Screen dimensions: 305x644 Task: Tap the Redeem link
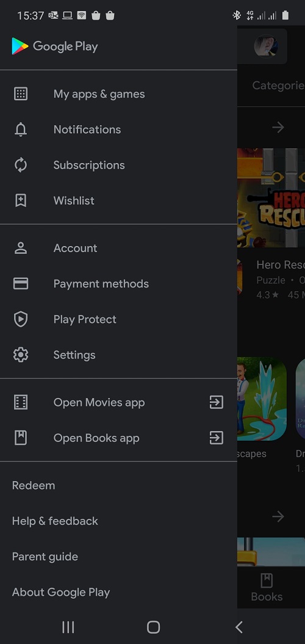pos(34,485)
